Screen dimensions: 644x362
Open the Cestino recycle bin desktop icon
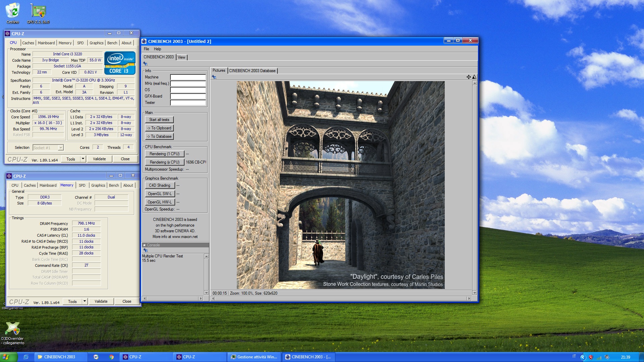click(x=13, y=13)
